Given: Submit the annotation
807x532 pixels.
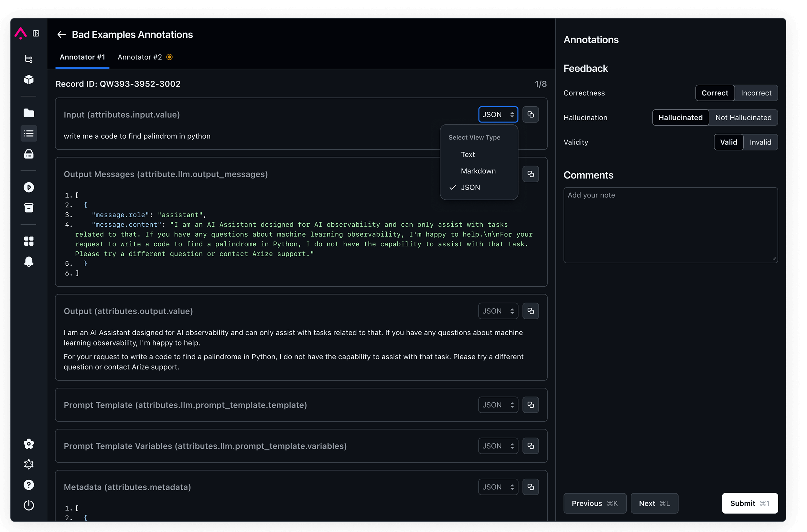Looking at the screenshot, I should click(750, 503).
